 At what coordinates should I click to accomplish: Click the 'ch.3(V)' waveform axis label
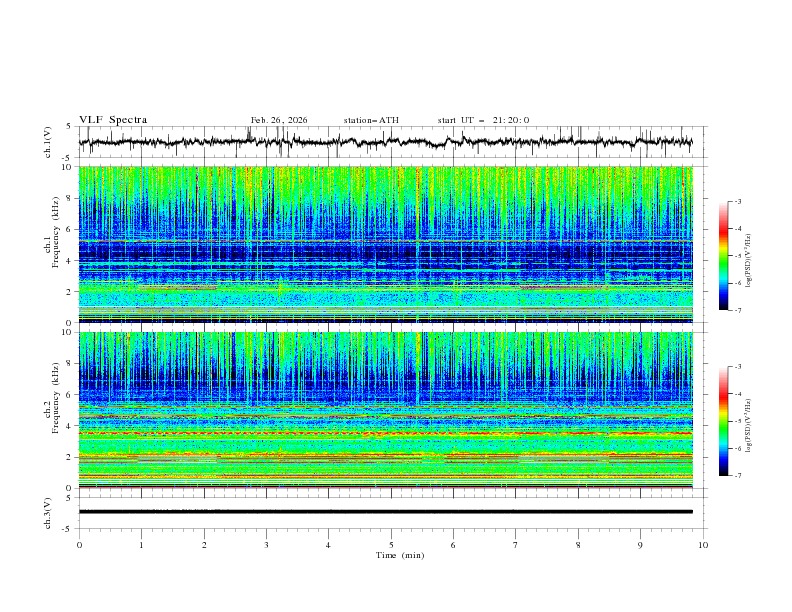point(48,513)
